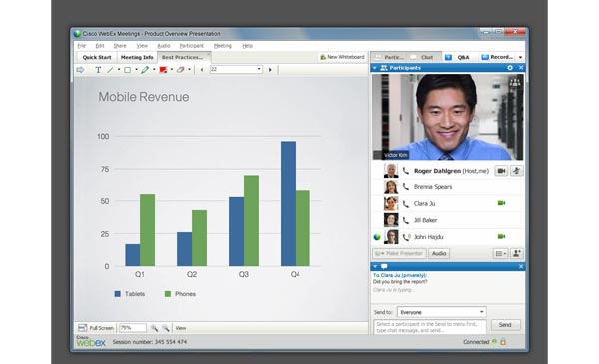The image size is (599, 364).
Task: Click the Send chat button
Action: pos(505,325)
